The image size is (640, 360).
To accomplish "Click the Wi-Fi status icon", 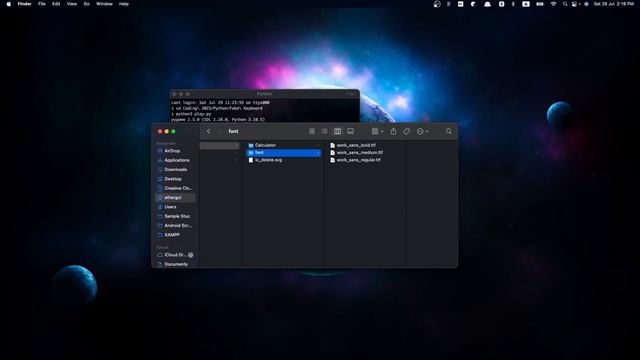I will tap(553, 4).
